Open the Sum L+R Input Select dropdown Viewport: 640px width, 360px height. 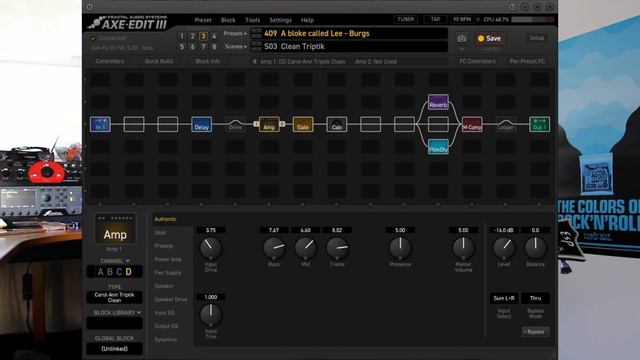504,298
